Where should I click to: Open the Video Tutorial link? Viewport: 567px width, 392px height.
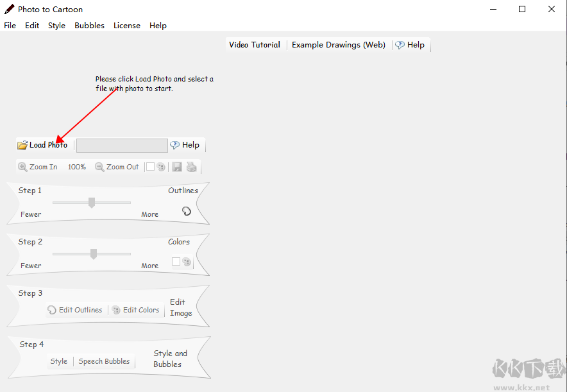pos(255,45)
